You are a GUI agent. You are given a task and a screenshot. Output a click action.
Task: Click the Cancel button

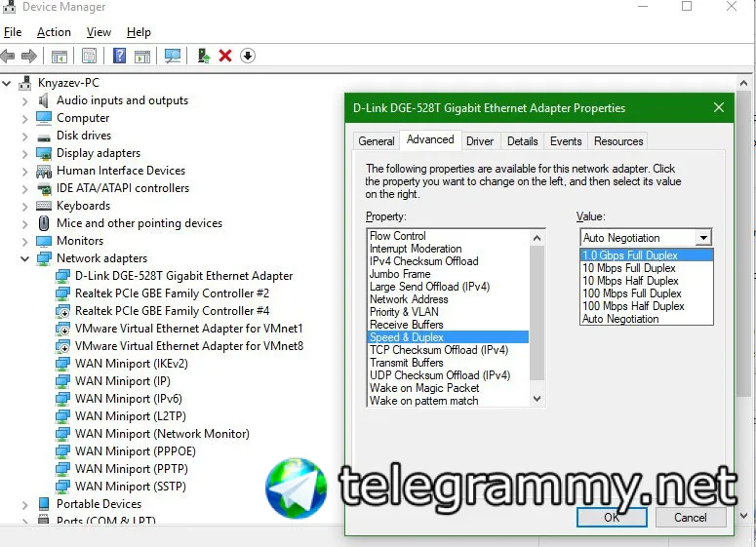click(691, 517)
